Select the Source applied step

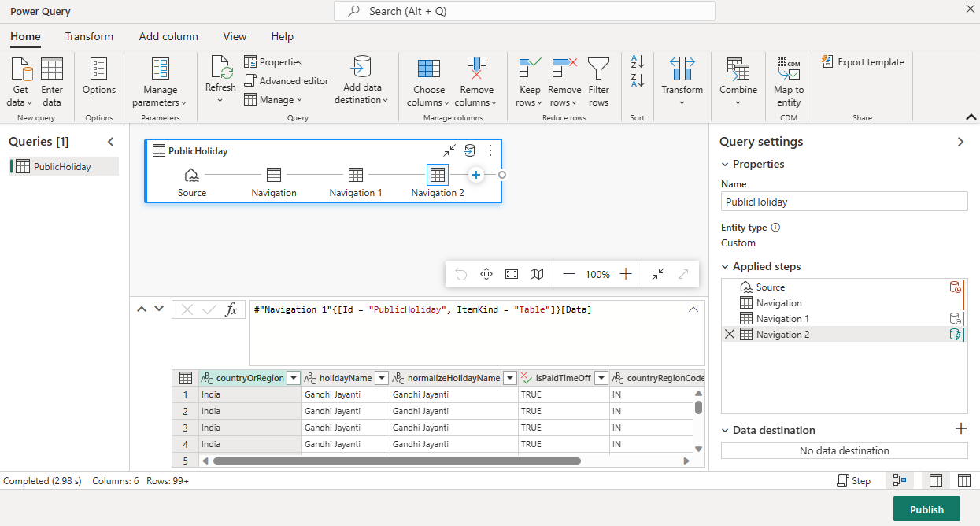[x=771, y=287]
